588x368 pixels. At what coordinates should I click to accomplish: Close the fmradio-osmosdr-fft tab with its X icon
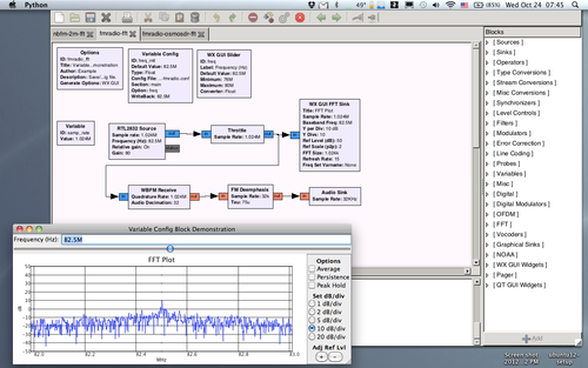coord(201,34)
